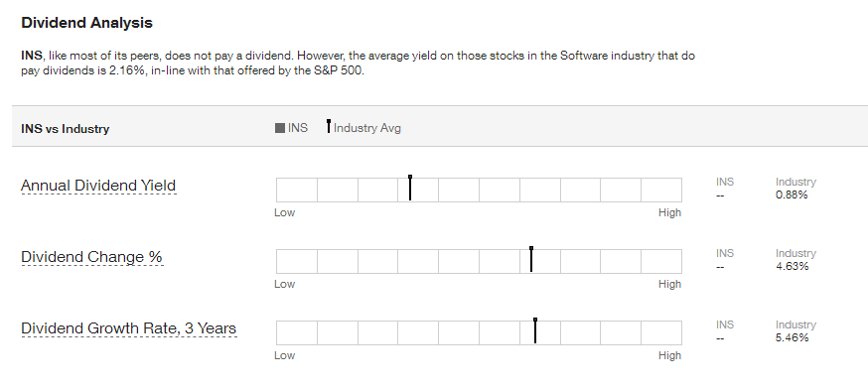Click High label under Dividend Change % bar
This screenshot has height=389, width=868.
[669, 284]
